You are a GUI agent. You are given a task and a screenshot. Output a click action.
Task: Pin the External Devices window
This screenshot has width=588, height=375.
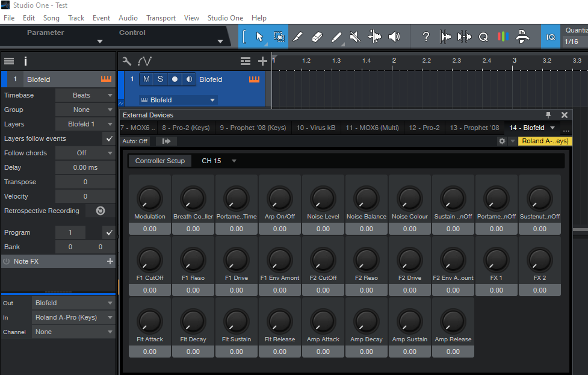pyautogui.click(x=548, y=115)
